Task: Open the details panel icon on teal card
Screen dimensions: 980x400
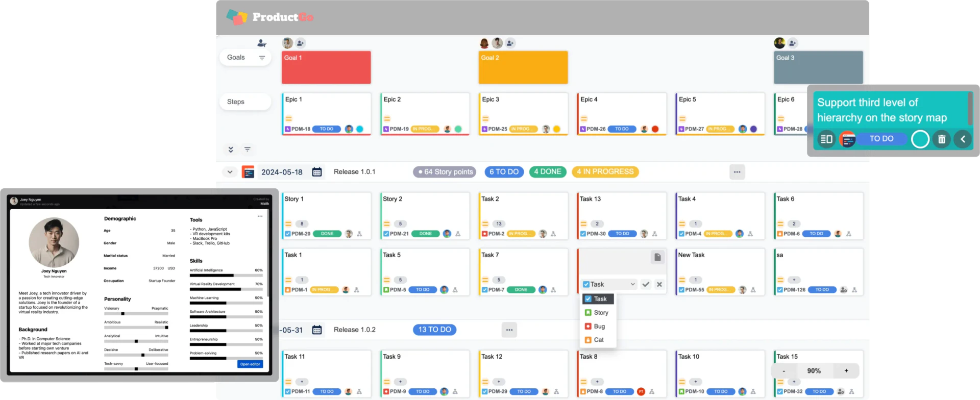Action: point(826,139)
